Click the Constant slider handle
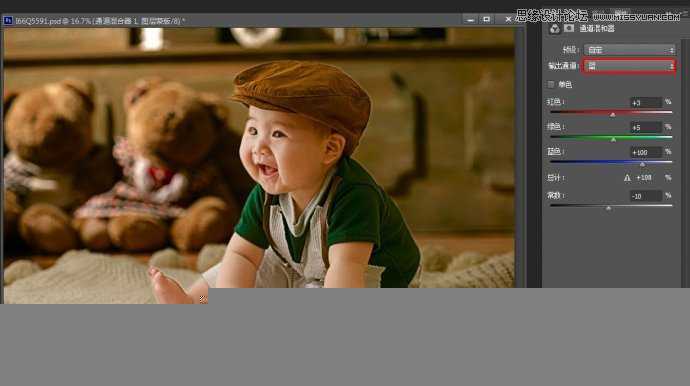 tap(609, 208)
